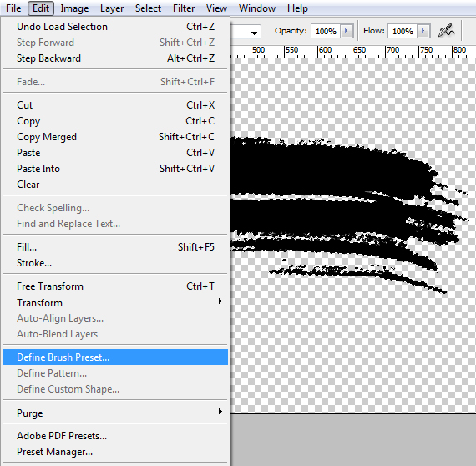Open the Flow slider arrow

point(423,31)
